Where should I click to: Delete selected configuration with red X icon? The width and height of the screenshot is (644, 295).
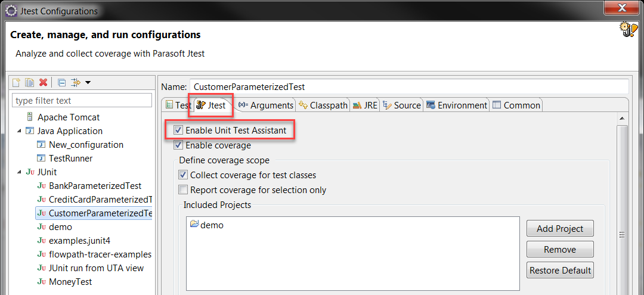click(x=43, y=82)
